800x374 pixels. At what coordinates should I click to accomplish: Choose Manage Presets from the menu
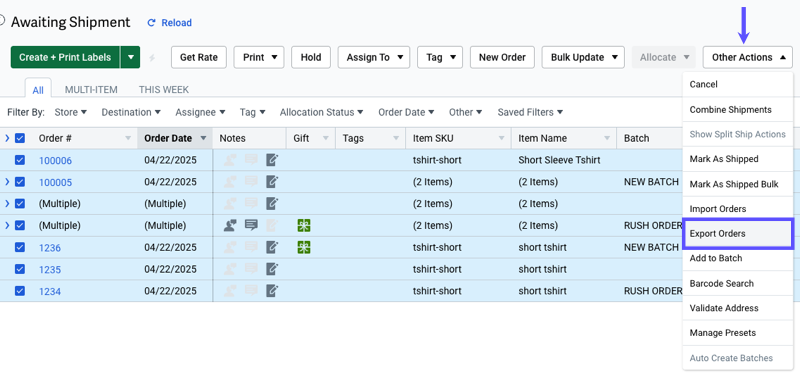(x=738, y=333)
